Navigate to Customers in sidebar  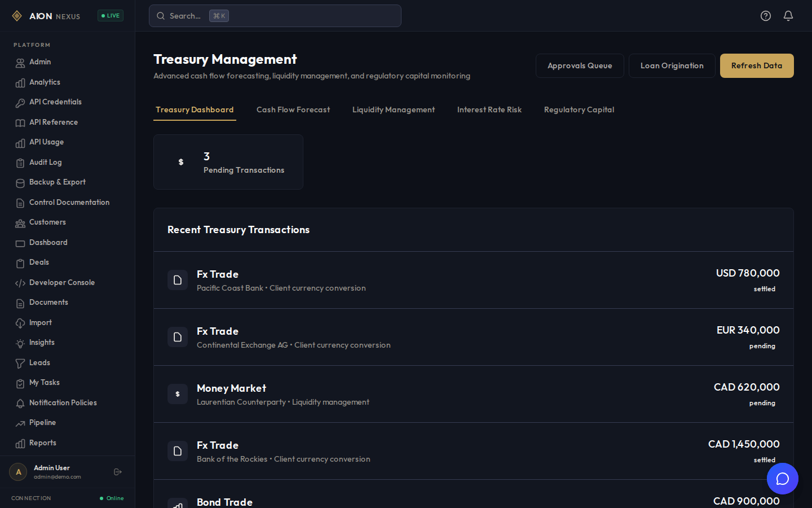(68, 222)
